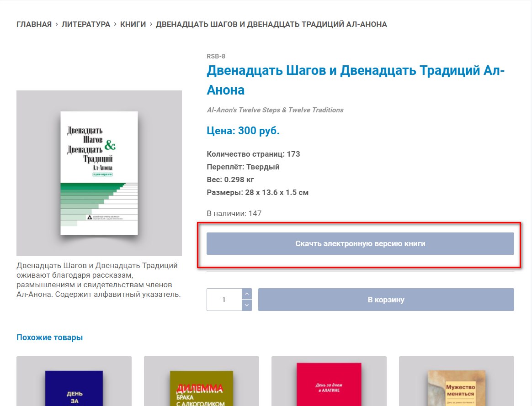Click the product code RSB-8
Image resolution: width=532 pixels, height=406 pixels.
(x=216, y=56)
